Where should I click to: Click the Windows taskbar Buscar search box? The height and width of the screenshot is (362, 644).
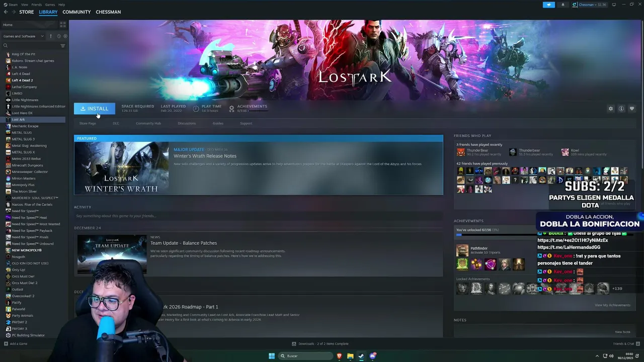coord(305,356)
